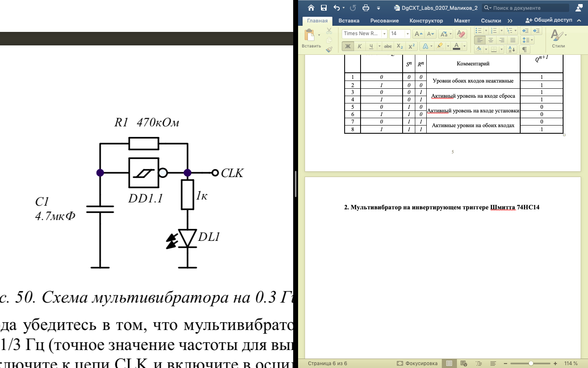Increase indent icon in paragraph group
This screenshot has height=368, width=588.
[537, 31]
